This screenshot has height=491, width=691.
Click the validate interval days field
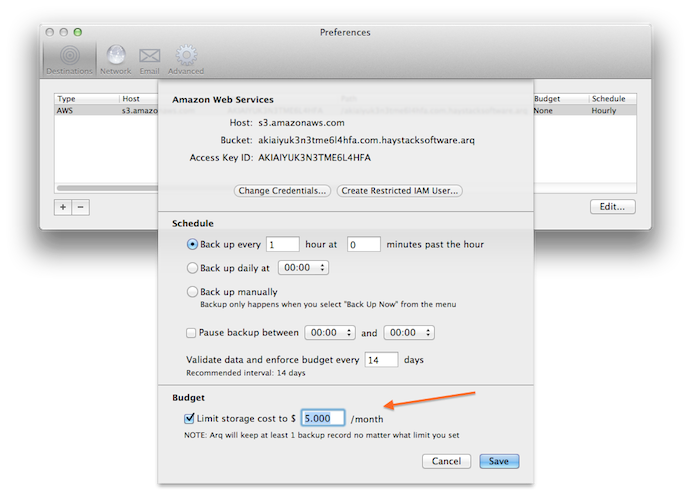click(381, 360)
